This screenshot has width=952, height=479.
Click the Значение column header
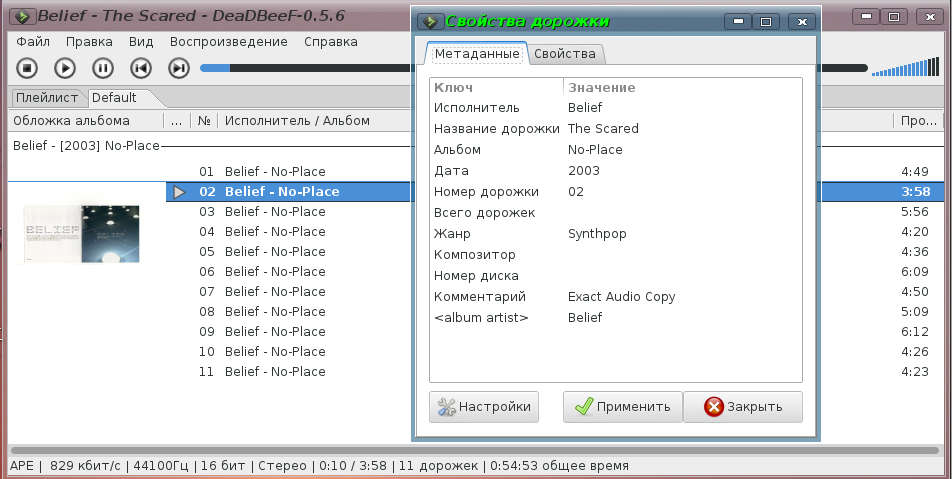(x=683, y=87)
